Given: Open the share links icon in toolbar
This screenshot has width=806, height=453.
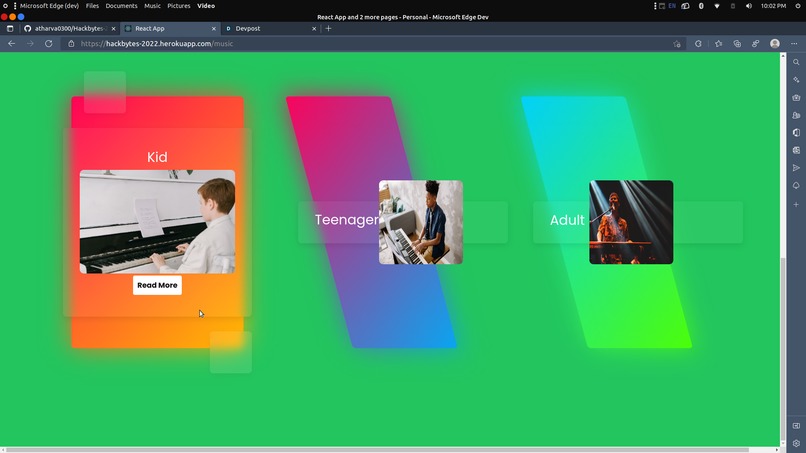Looking at the screenshot, I should [x=756, y=44].
